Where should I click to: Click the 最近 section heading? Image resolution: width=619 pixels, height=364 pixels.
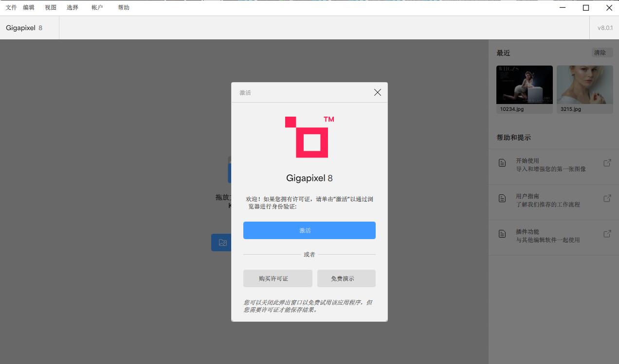(x=503, y=53)
